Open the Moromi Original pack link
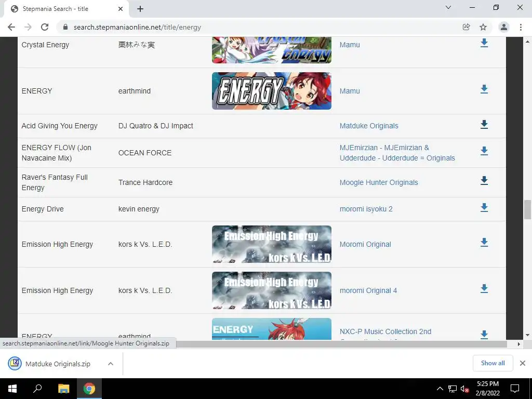 point(365,244)
